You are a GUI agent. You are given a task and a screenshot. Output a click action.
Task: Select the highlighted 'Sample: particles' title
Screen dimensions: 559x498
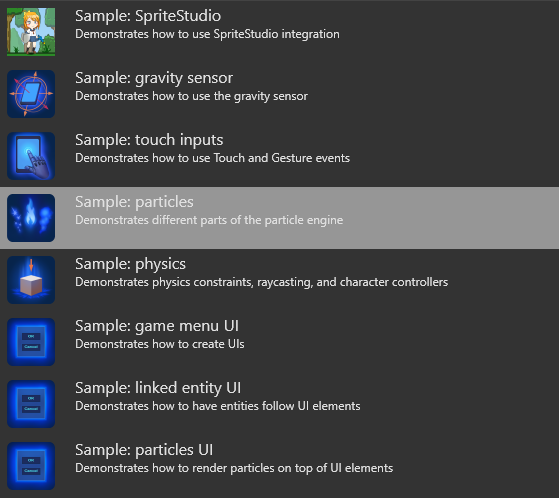coord(134,202)
